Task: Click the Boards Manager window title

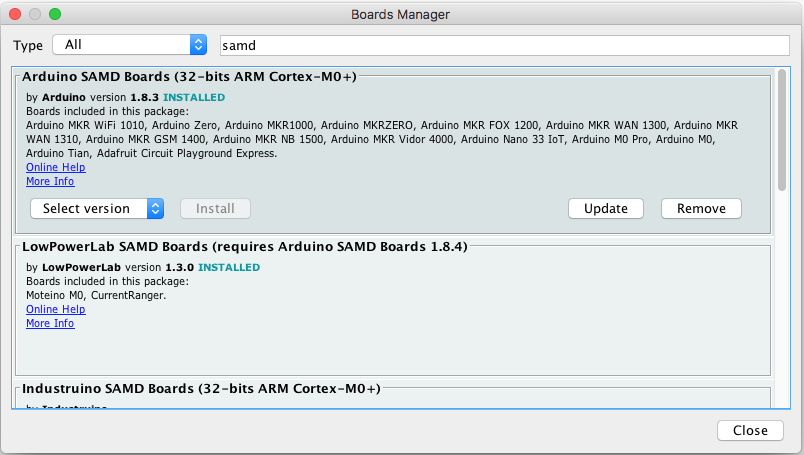Action: (x=400, y=14)
